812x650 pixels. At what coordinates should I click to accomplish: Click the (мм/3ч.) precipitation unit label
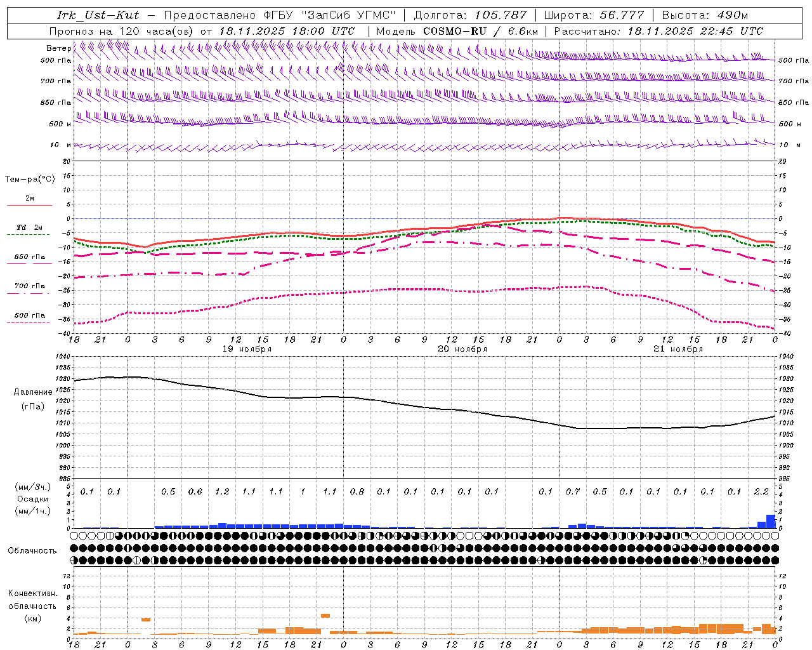pos(34,487)
